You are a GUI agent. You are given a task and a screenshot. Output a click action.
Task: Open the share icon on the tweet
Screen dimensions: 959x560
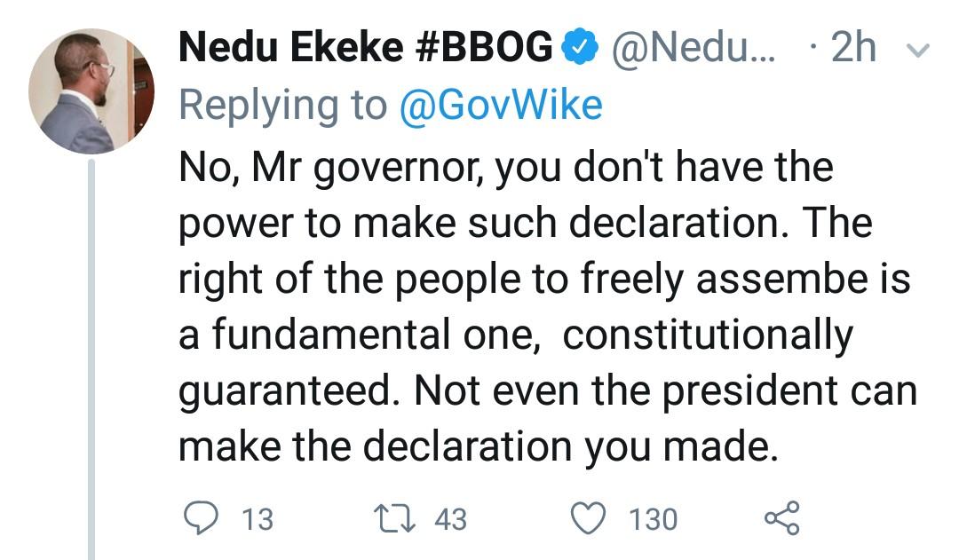tap(781, 517)
